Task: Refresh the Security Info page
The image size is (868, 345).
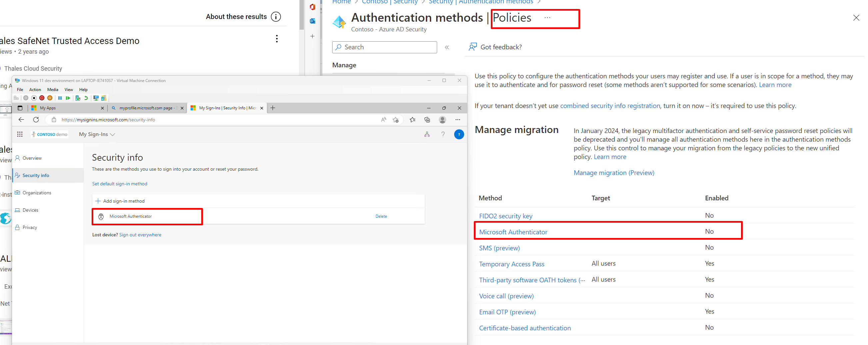Action: (x=36, y=119)
